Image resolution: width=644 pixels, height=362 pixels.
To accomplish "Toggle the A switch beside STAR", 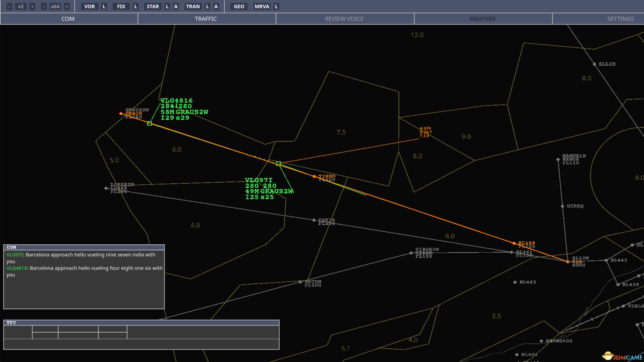I will click(175, 6).
